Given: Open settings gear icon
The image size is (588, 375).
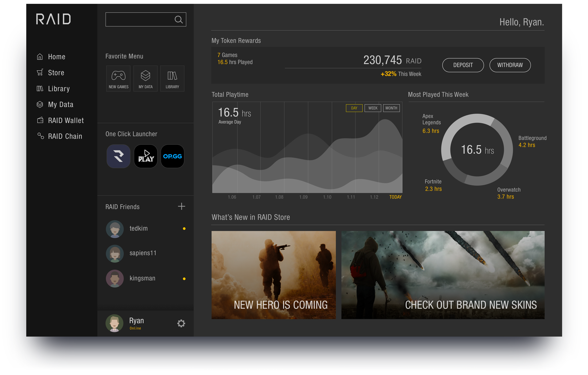Looking at the screenshot, I should pos(181,323).
